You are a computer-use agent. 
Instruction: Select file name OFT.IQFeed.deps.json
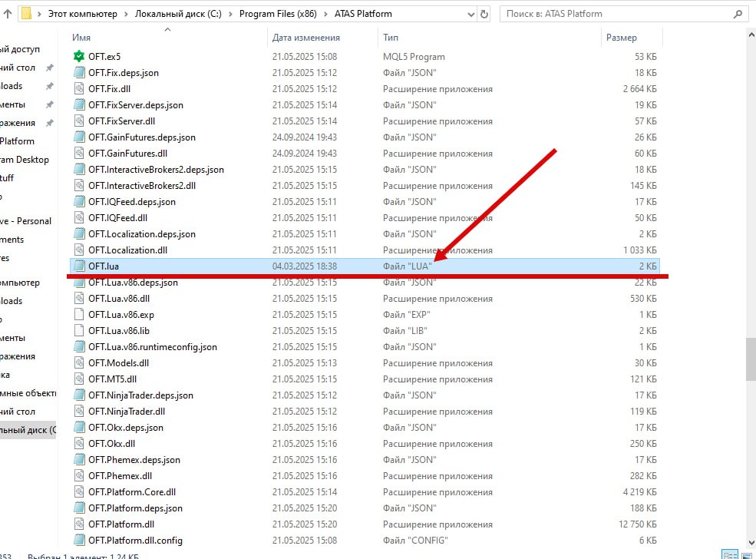131,202
